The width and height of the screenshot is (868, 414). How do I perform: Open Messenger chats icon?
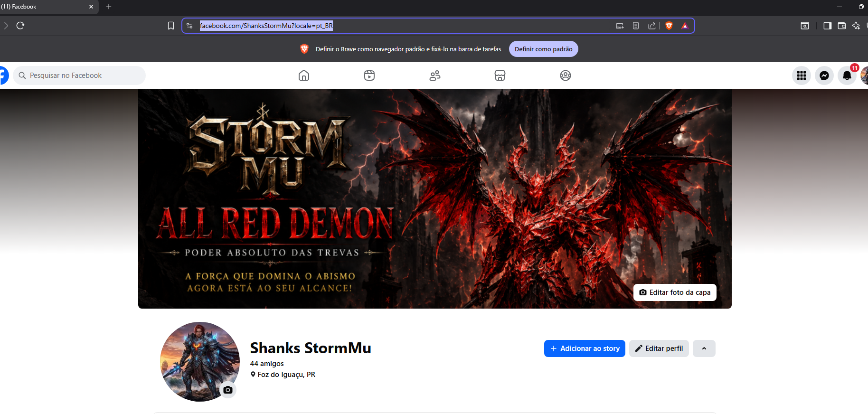(x=824, y=75)
